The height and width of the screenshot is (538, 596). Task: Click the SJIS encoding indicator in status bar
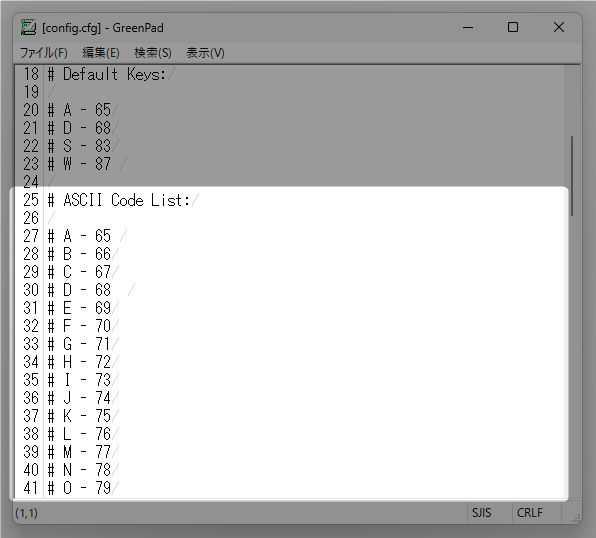[x=482, y=513]
